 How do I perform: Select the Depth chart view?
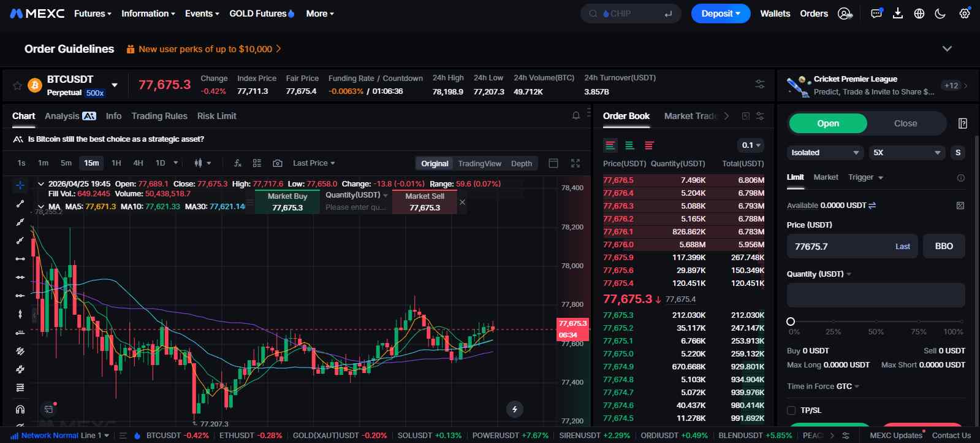[x=522, y=163]
